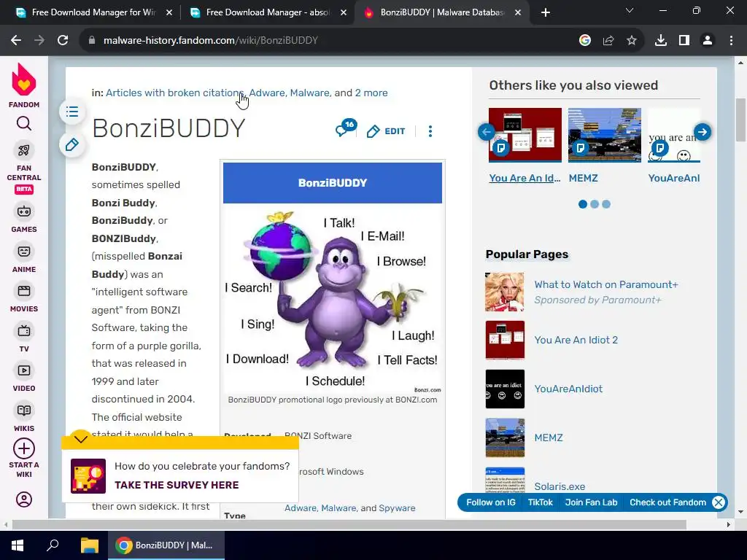Click the EDIT button

(x=386, y=131)
